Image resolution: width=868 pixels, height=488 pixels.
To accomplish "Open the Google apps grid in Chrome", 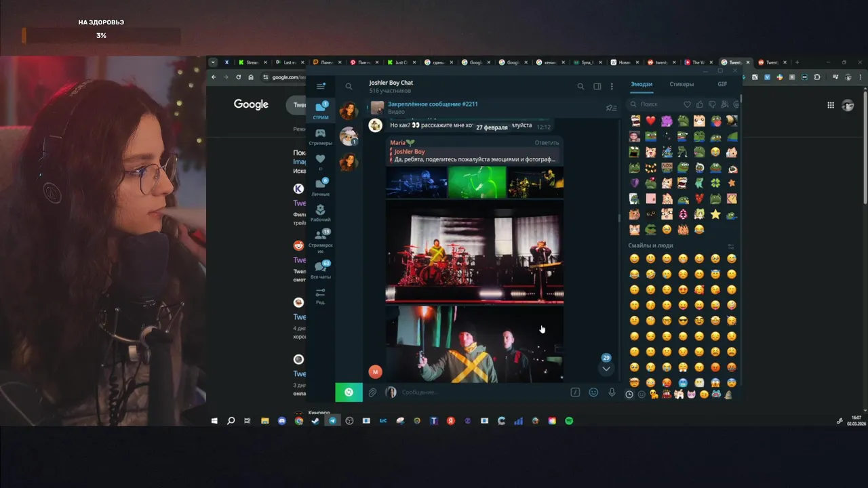I will (x=831, y=105).
